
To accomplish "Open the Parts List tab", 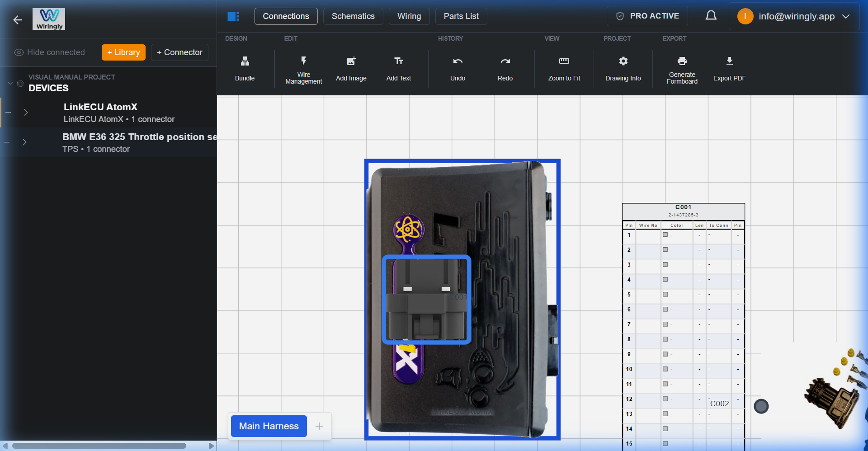I will tap(461, 16).
